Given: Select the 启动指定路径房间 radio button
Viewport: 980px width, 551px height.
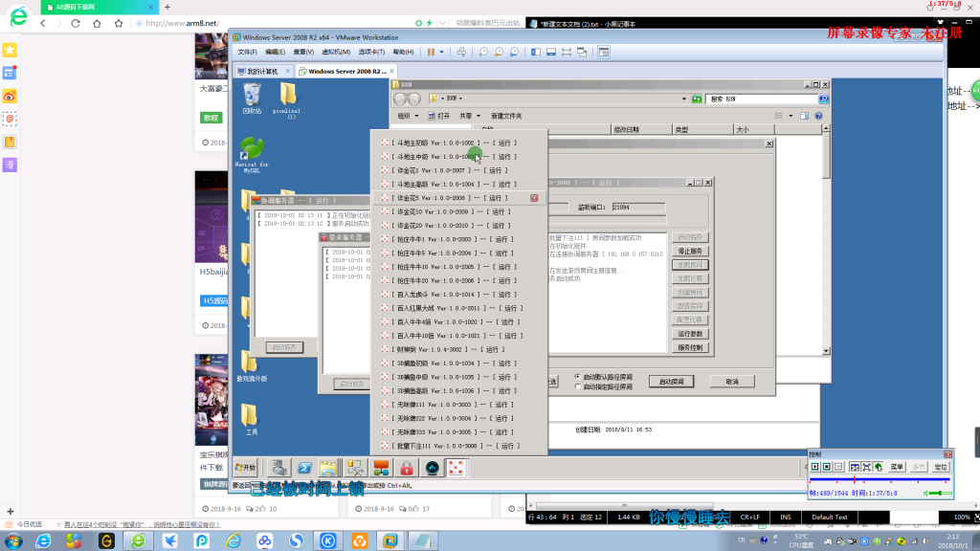Looking at the screenshot, I should coord(577,386).
